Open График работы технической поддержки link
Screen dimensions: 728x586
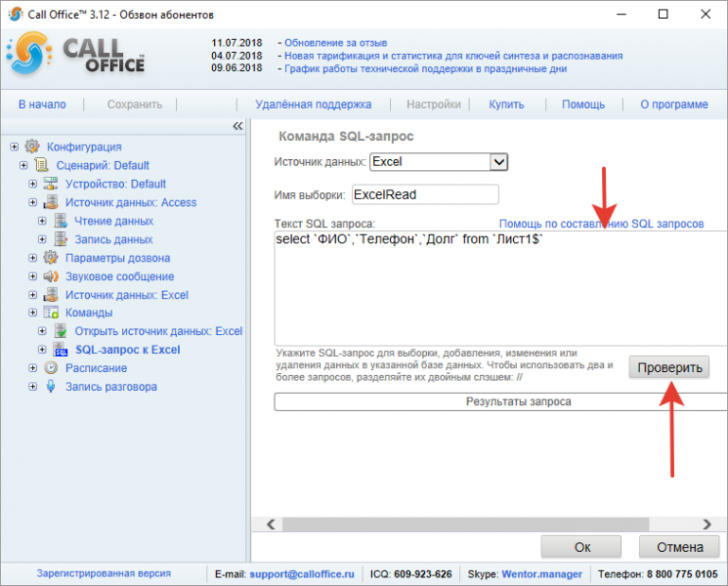[426, 68]
